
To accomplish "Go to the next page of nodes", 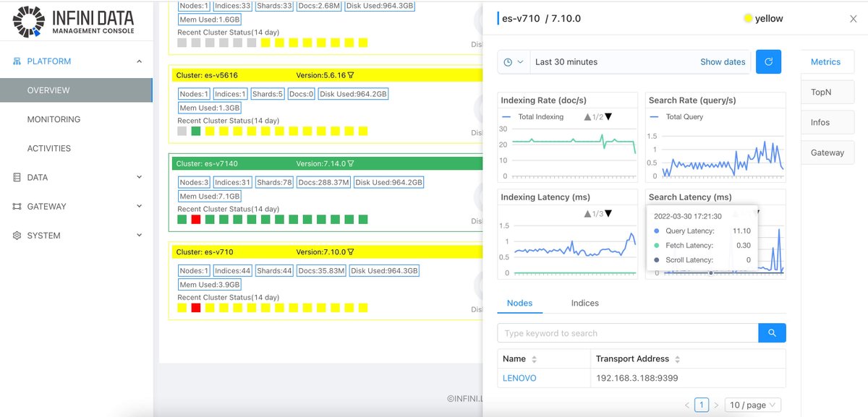I will click(x=716, y=405).
